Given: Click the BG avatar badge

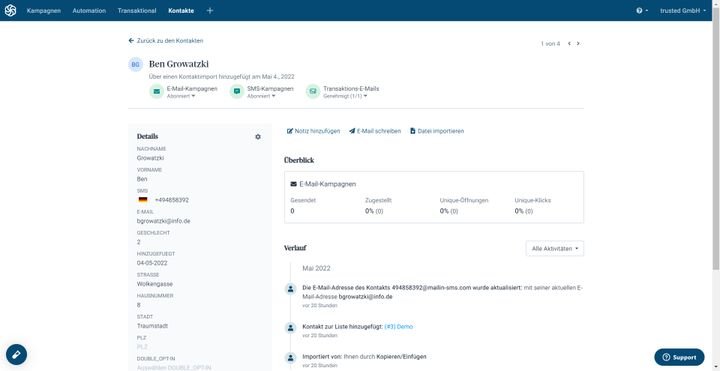Looking at the screenshot, I should tap(135, 65).
